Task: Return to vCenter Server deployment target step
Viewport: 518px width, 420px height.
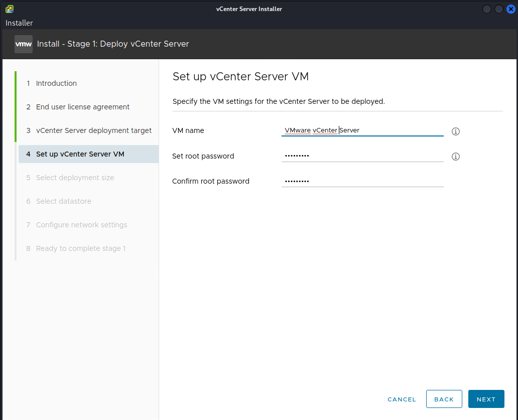Action: tap(93, 130)
